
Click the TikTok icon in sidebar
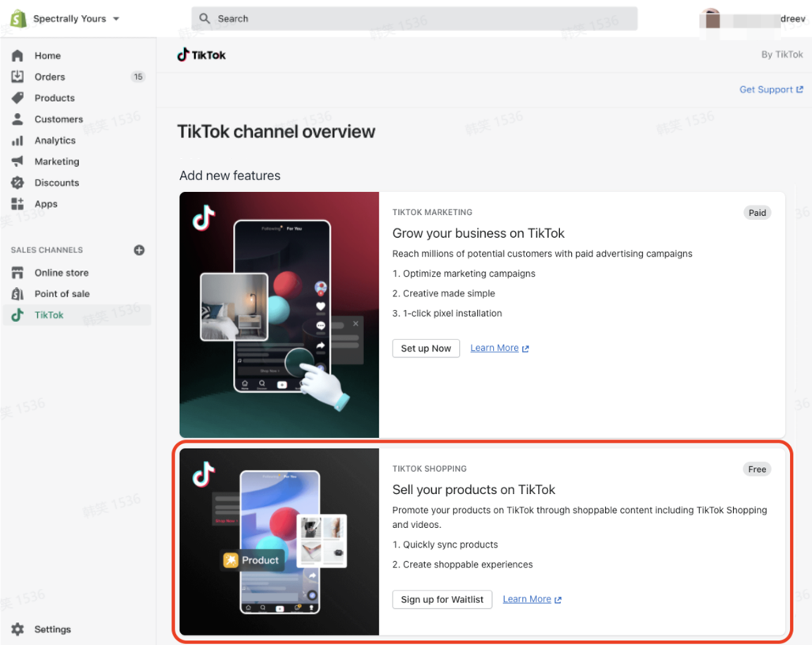pos(17,315)
